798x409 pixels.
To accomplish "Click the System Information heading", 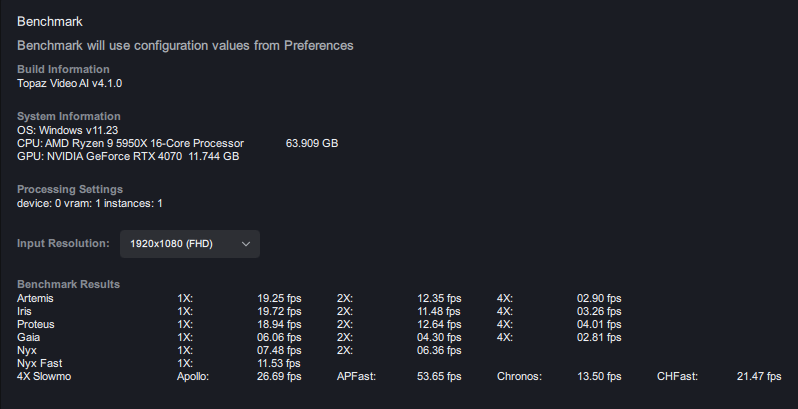I will click(x=68, y=116).
